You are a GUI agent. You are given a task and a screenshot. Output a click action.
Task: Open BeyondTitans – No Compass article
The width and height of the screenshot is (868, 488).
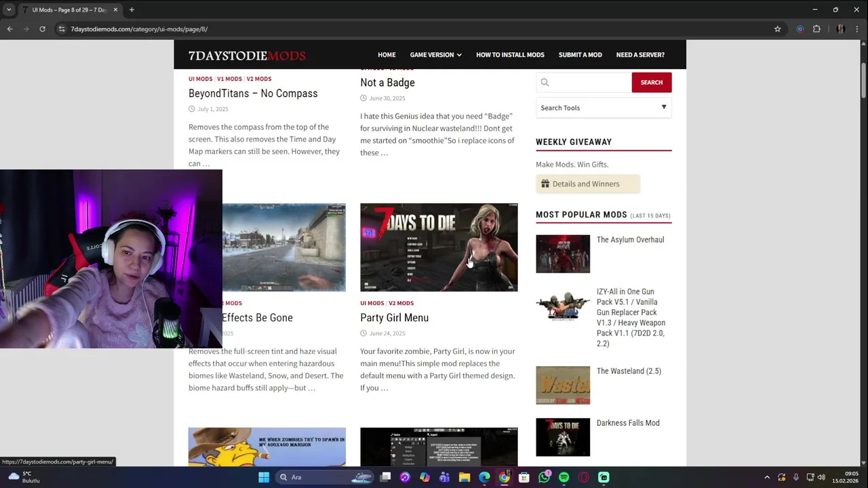coord(253,94)
